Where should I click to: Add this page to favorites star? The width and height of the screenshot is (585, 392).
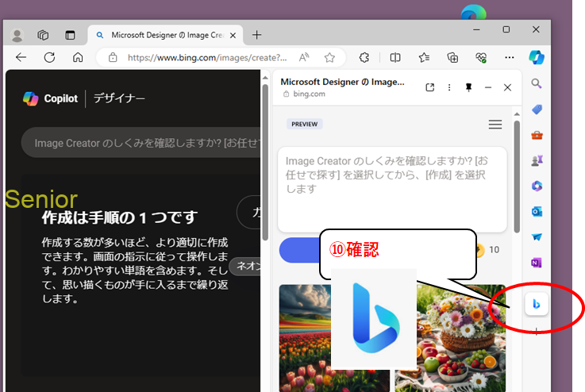click(x=329, y=57)
